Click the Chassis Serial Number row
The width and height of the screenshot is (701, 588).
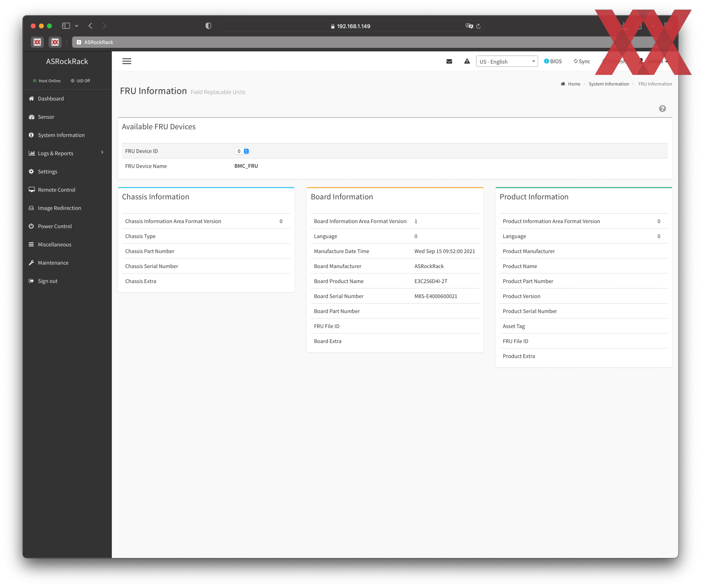pyautogui.click(x=206, y=266)
